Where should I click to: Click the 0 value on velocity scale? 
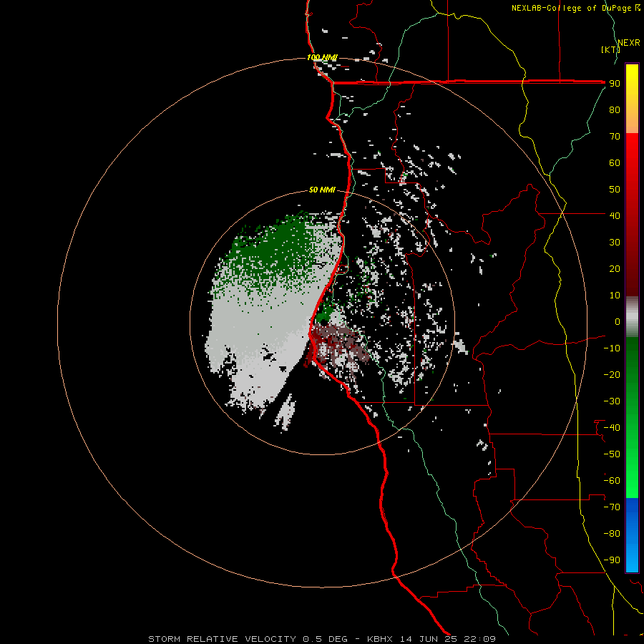coord(618,322)
